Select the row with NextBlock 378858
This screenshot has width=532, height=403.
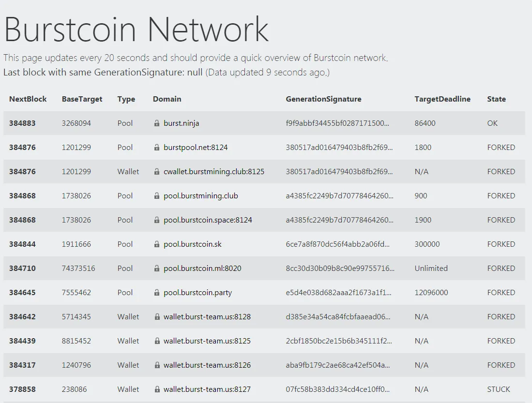pyautogui.click(x=264, y=389)
